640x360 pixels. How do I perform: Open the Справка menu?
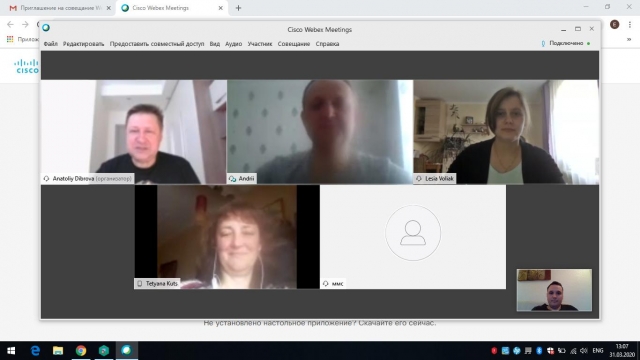coord(327,44)
